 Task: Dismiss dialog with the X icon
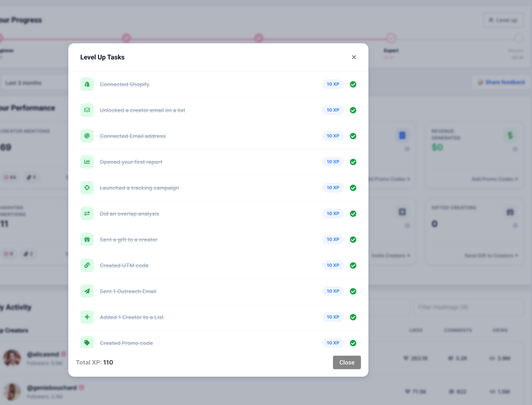354,57
